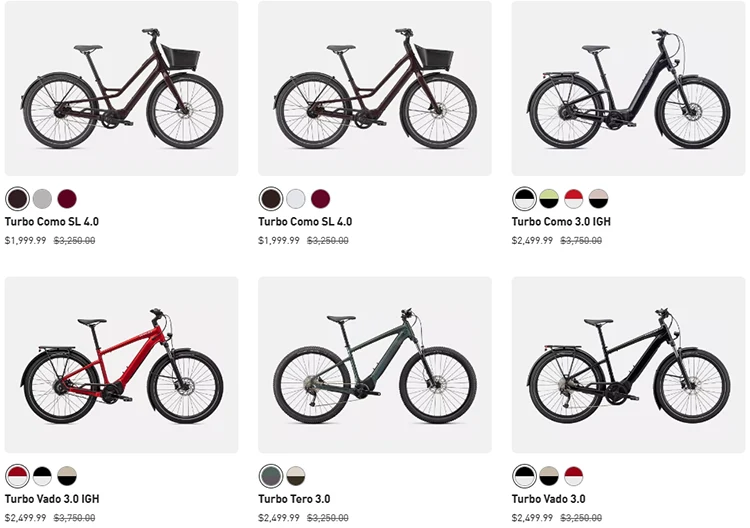This screenshot has width=750, height=528.
Task: Click the Turbo Como 3.0 IGH product title
Action: (x=561, y=221)
